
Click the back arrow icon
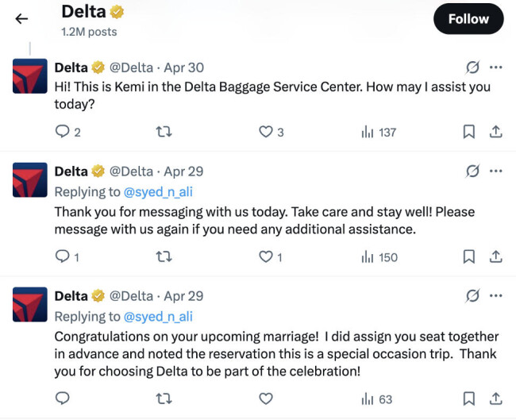click(x=21, y=19)
